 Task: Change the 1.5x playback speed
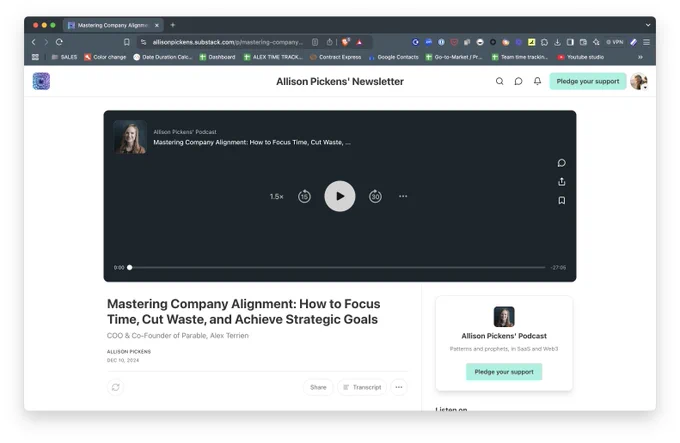pos(276,196)
